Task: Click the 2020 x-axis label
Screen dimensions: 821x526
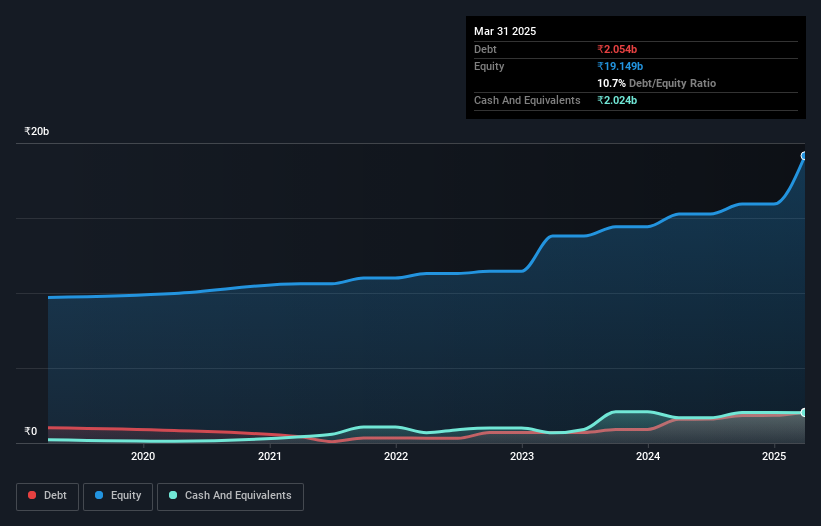Action: (143, 456)
